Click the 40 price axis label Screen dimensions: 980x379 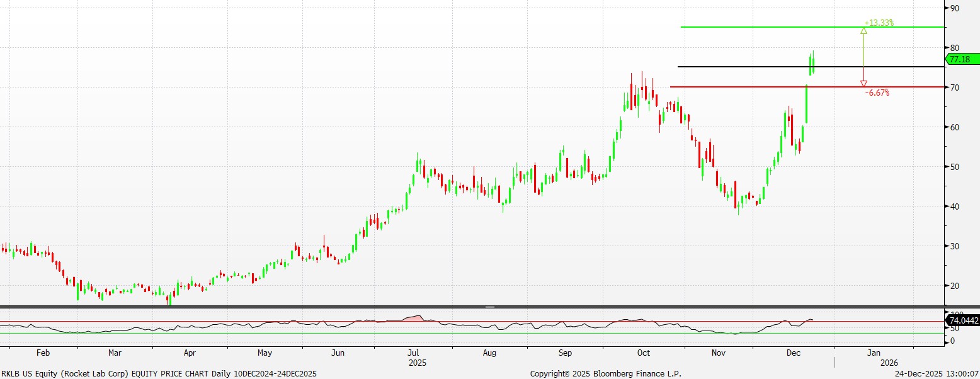955,206
